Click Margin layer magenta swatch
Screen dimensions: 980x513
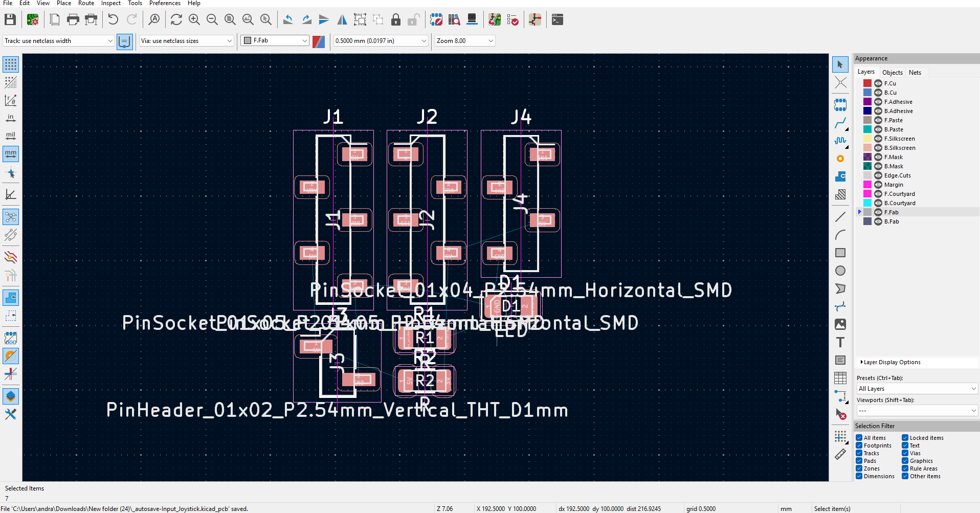click(x=867, y=185)
